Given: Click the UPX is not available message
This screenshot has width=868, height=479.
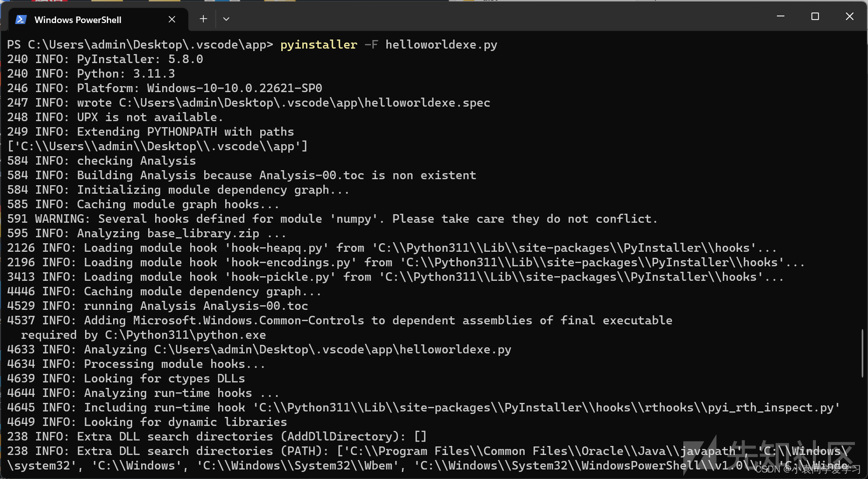Looking at the screenshot, I should 149,117.
